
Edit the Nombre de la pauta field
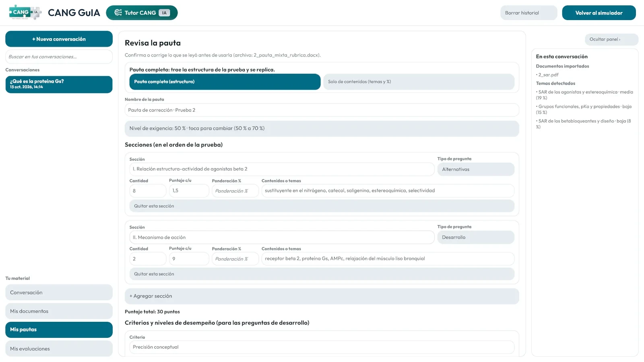(x=322, y=110)
